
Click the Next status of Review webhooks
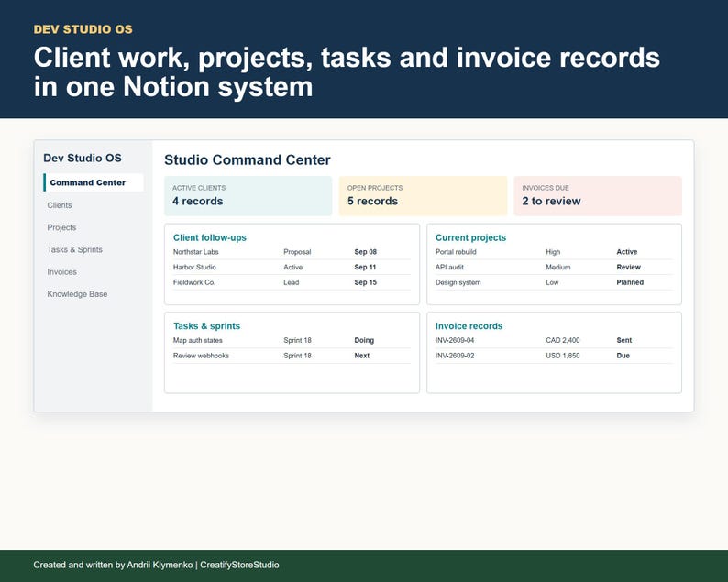point(361,356)
